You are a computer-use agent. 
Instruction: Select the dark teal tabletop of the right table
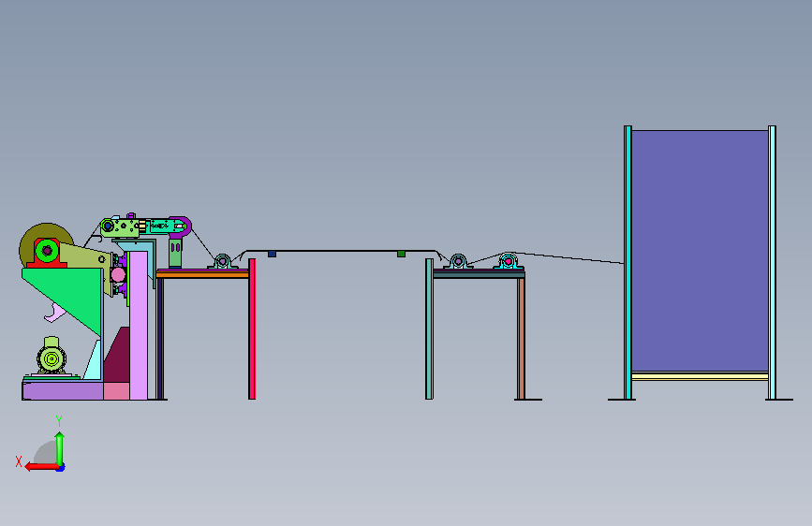[x=479, y=274]
